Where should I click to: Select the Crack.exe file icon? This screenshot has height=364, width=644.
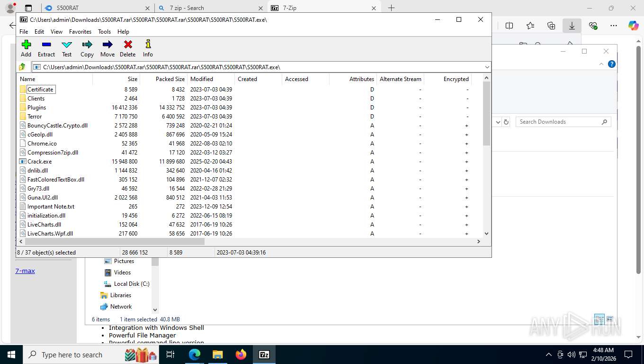tap(23, 161)
